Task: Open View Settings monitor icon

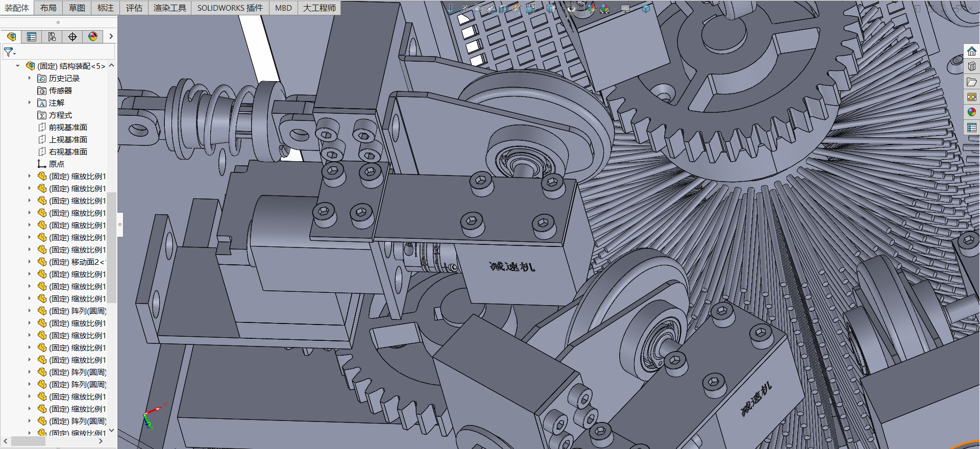Action: coord(625,9)
